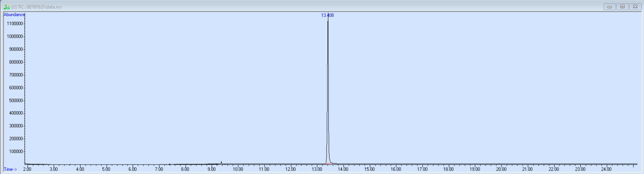Screen dimensions: 644x174
Task: Click the 18.00 time axis label
Action: click(448, 169)
